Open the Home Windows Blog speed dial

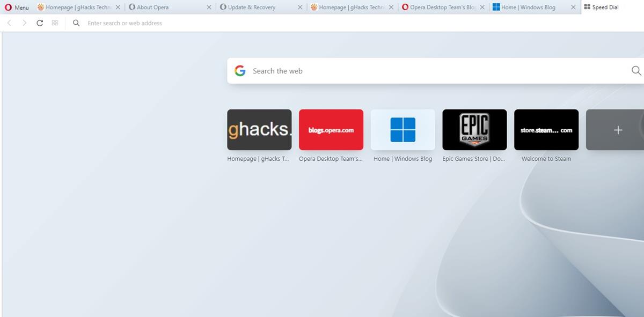click(x=402, y=129)
